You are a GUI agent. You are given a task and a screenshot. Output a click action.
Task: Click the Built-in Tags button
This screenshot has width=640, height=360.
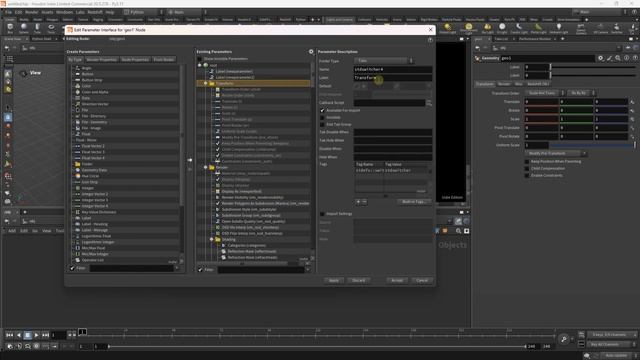(x=413, y=202)
